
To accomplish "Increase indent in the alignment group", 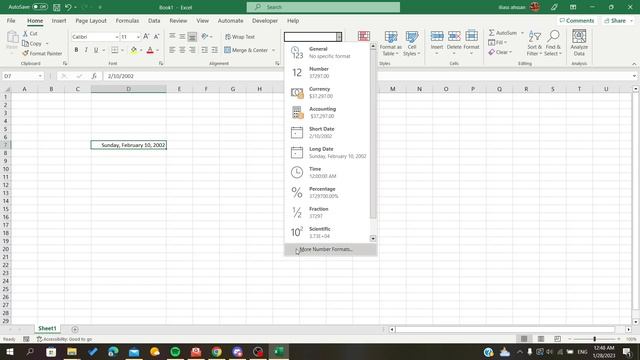I will coord(215,50).
